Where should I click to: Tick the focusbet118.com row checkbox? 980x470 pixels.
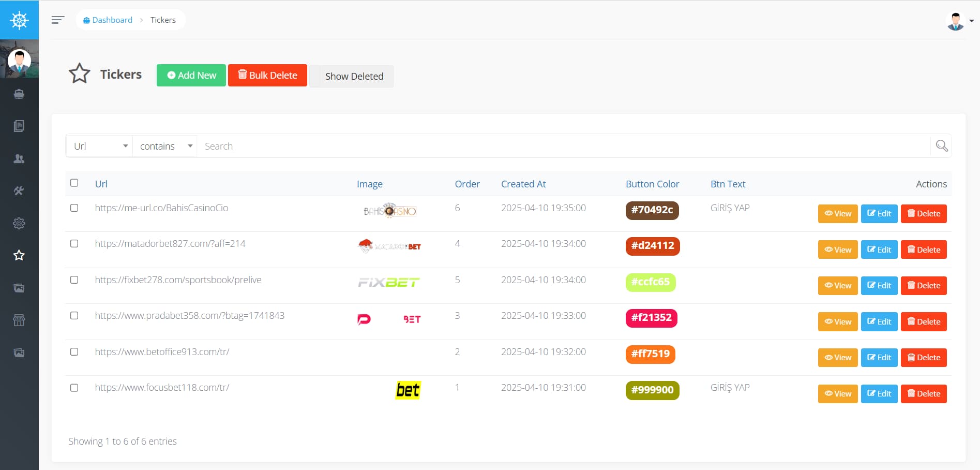click(x=74, y=388)
